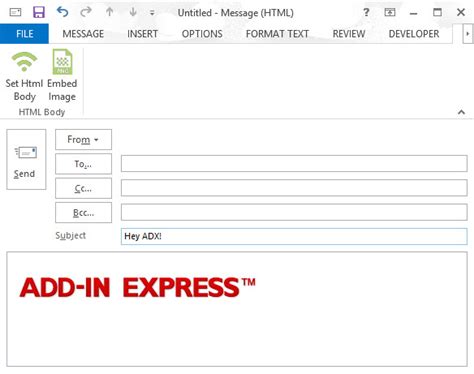Switch to the OPTIONS tab
The image size is (474, 374).
(x=202, y=34)
